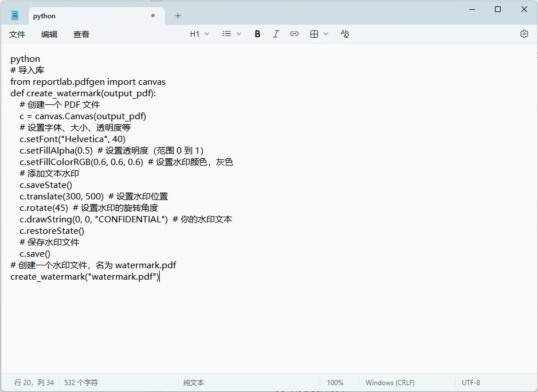Click line 'def create_watermark(output_pdf):'
Viewport: 538px width, 392px height.
[x=83, y=93]
